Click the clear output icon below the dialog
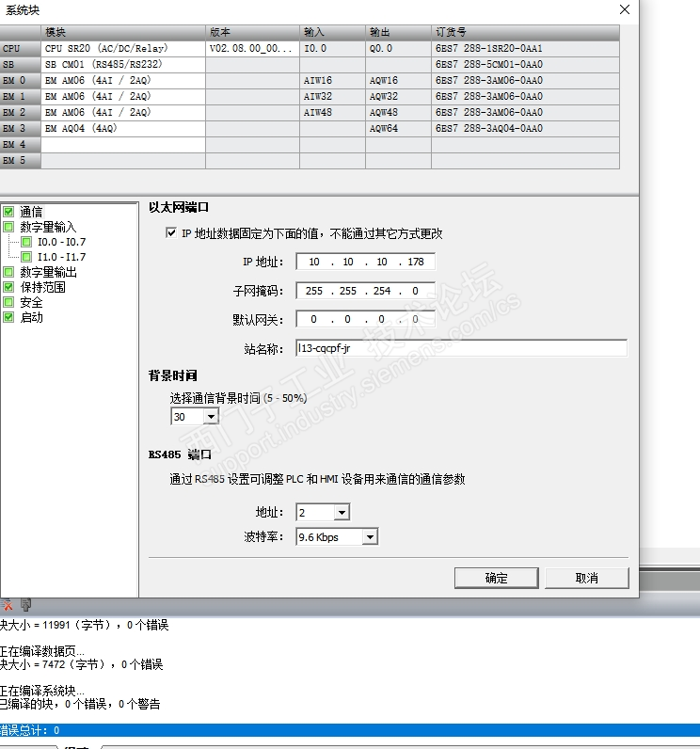Viewport: 700px width, 749px height. pos(7,606)
